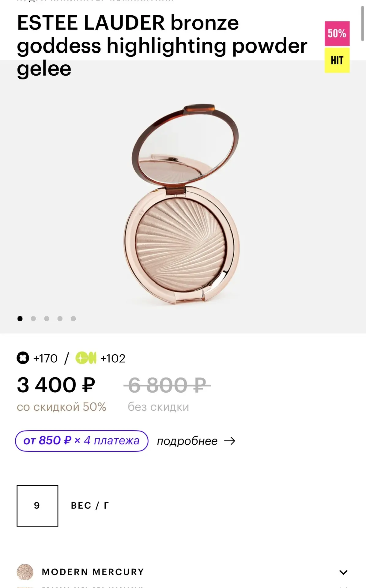Go to the third carousel dot
The height and width of the screenshot is (588, 366).
click(47, 318)
